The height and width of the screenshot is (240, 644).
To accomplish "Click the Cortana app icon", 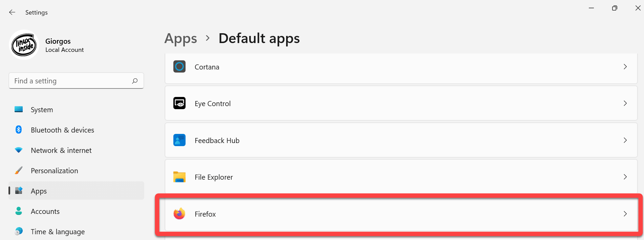I will (179, 66).
